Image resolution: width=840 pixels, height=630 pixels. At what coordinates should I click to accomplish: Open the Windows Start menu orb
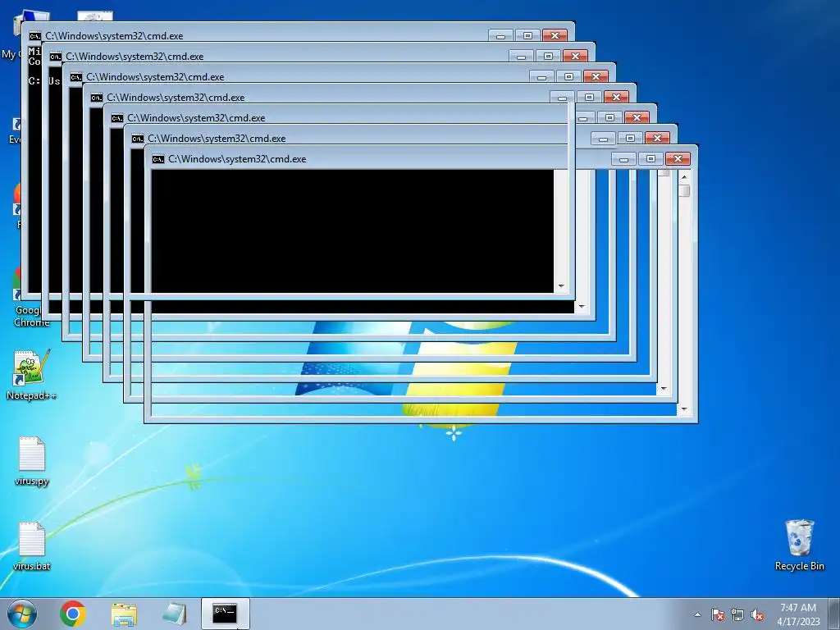click(22, 614)
